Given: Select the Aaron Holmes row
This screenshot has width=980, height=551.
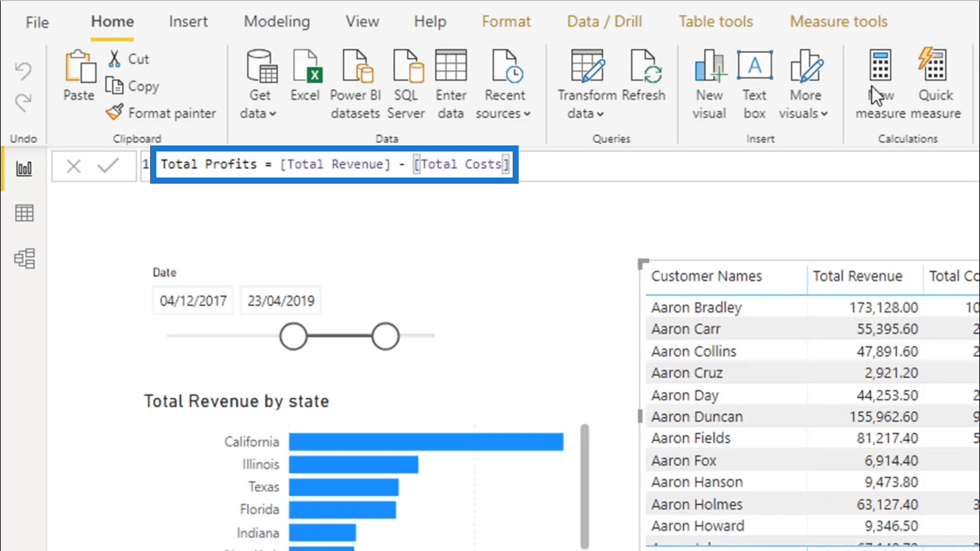Looking at the screenshot, I should pyautogui.click(x=813, y=504).
